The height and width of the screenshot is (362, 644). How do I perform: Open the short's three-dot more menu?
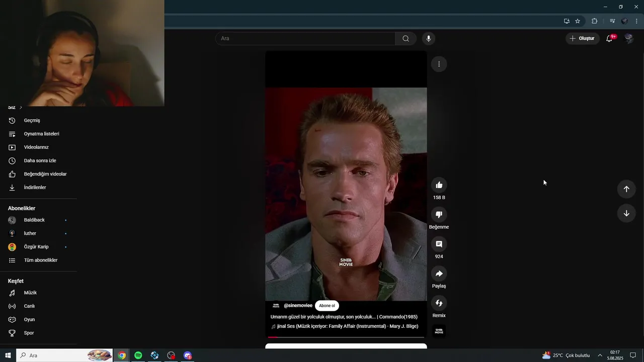click(439, 64)
